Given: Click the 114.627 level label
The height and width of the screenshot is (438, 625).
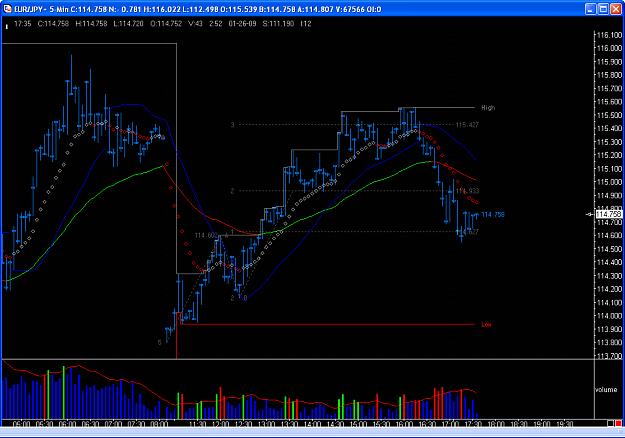Looking at the screenshot, I should 468,232.
